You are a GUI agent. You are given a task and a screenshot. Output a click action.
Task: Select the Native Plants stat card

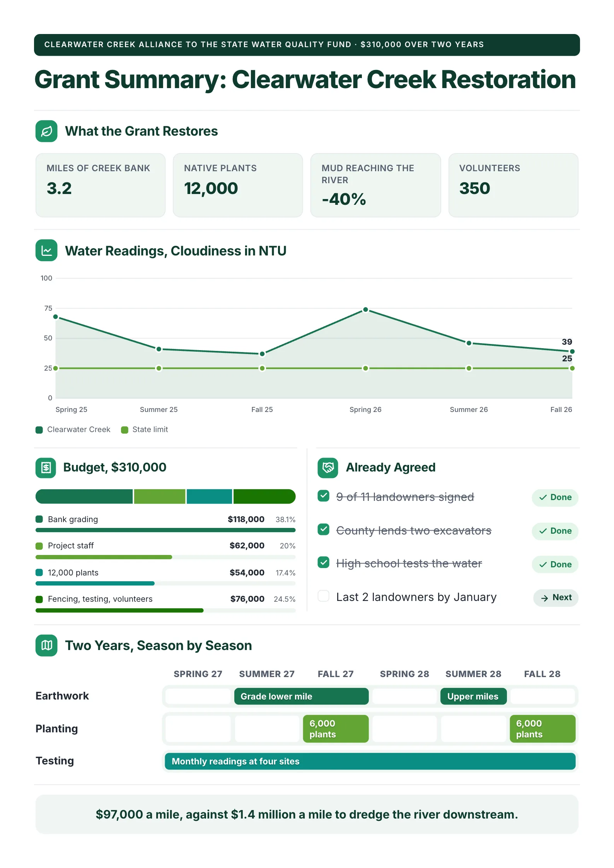[x=238, y=186]
